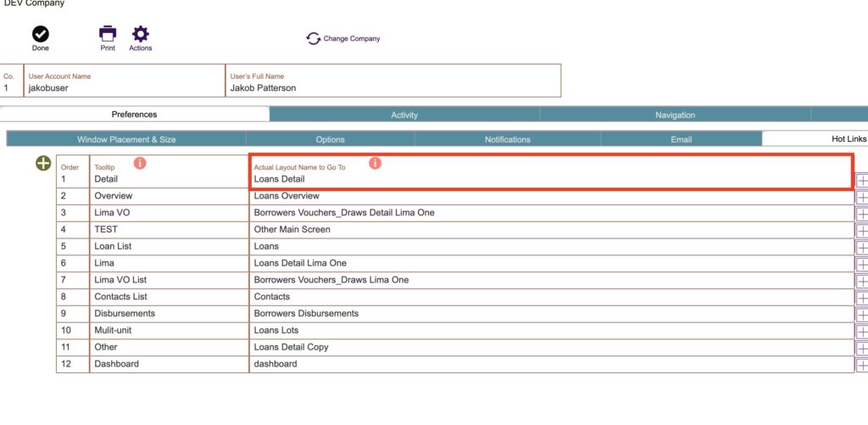Screen dimensions: 868x425
Task: Click the Mulit-unit tooltip cell
Action: tap(169, 330)
